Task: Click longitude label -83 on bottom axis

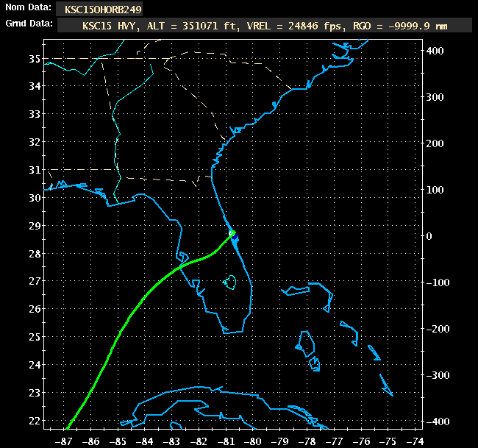Action: click(171, 441)
